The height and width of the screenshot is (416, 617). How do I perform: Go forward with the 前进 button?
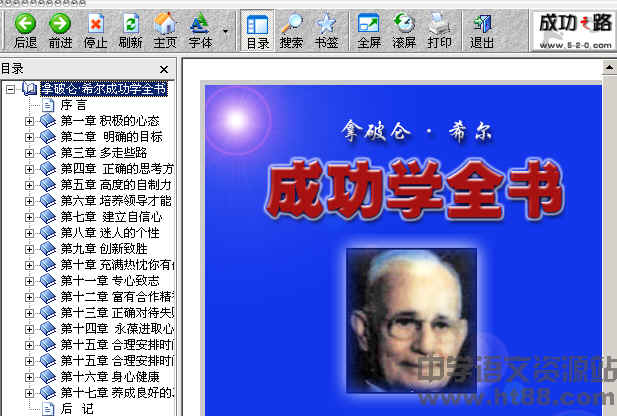coord(60,31)
